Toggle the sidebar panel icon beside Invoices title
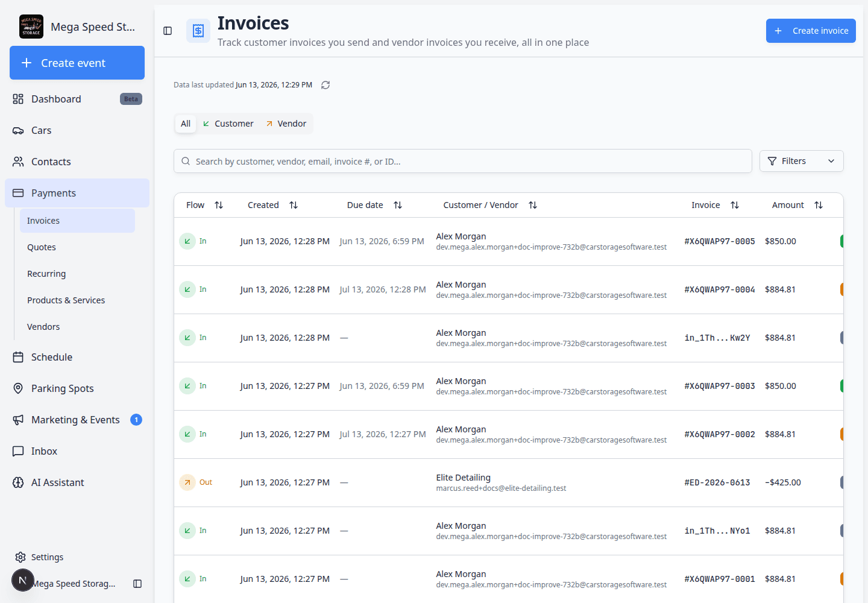Screen dimensions: 868x603 click(x=168, y=31)
